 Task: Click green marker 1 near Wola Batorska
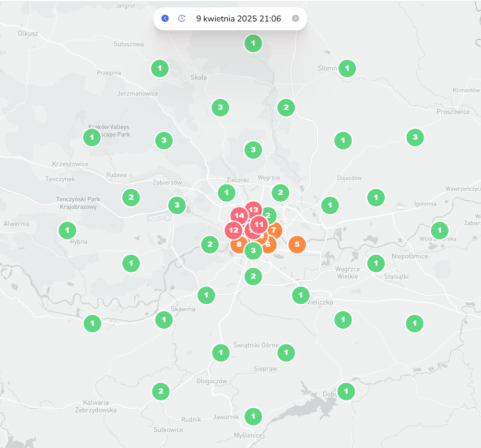440,230
